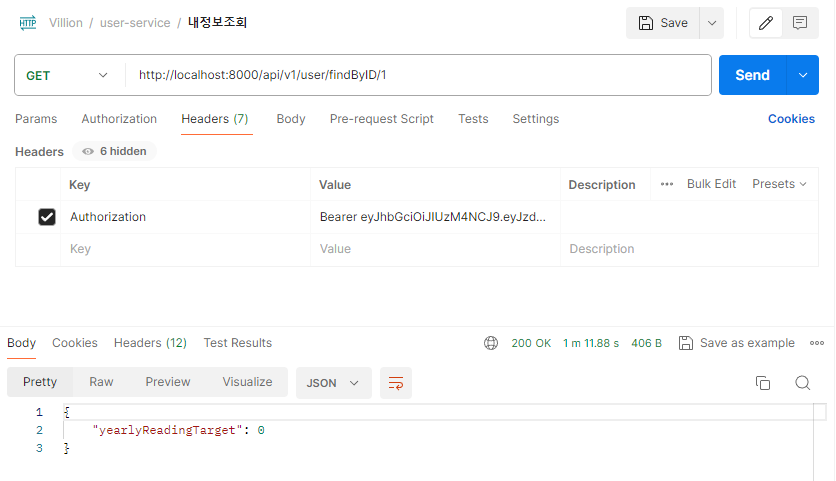Switch to the request Body tab
Screen dimensions: 836x481
[291, 119]
